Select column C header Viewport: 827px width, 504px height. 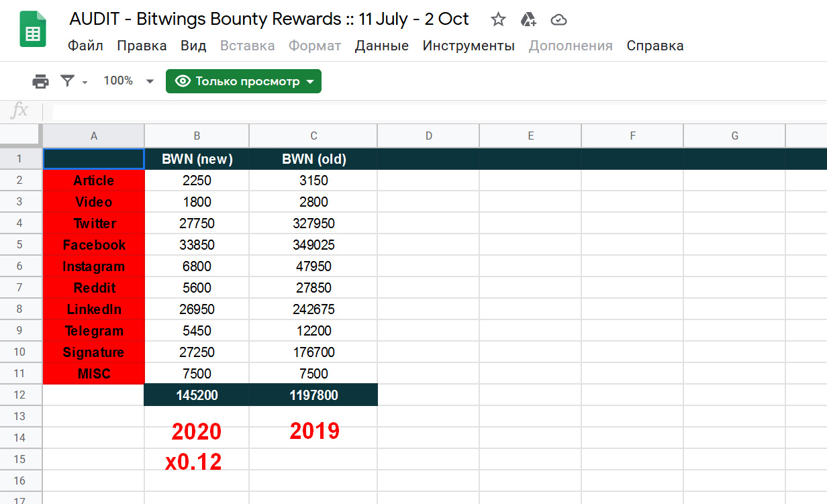tap(313, 136)
